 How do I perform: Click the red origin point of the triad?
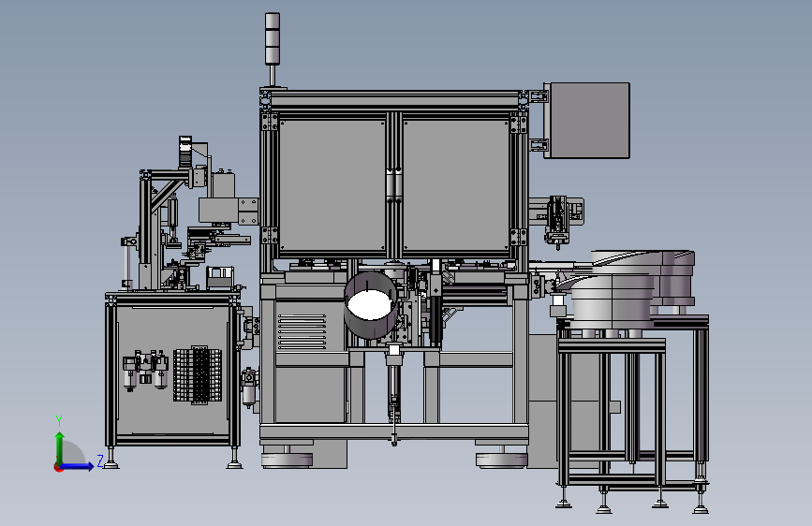[x=58, y=467]
